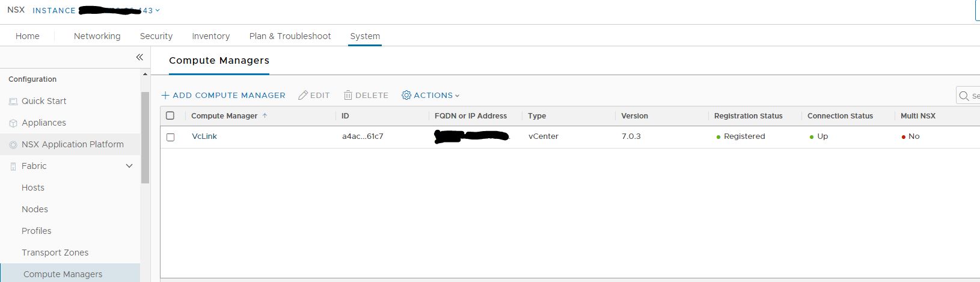Sort by Compute Manager column arrow
This screenshot has width=980, height=282.
(265, 115)
